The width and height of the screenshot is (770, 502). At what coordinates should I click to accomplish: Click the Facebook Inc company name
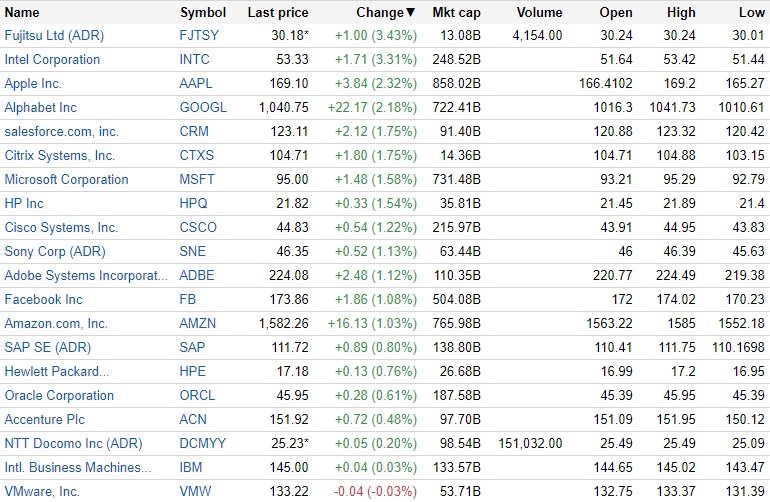[x=44, y=299]
